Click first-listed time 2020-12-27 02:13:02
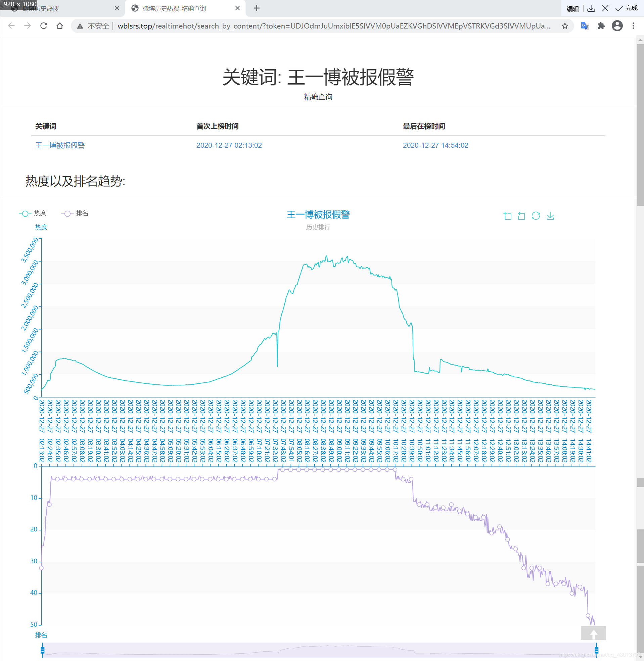The image size is (644, 661). [x=229, y=145]
